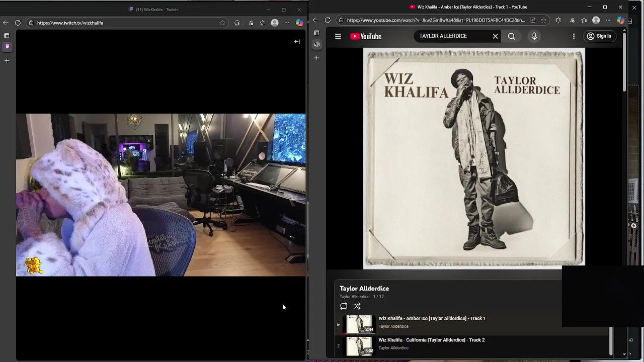Select the Twitch vertical tab
The image size is (644, 362).
tap(7, 46)
